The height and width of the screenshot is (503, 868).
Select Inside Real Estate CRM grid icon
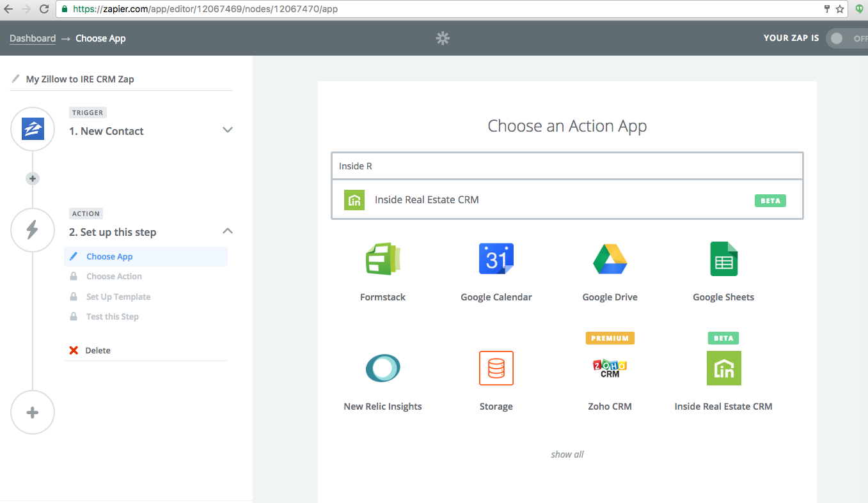[723, 368]
